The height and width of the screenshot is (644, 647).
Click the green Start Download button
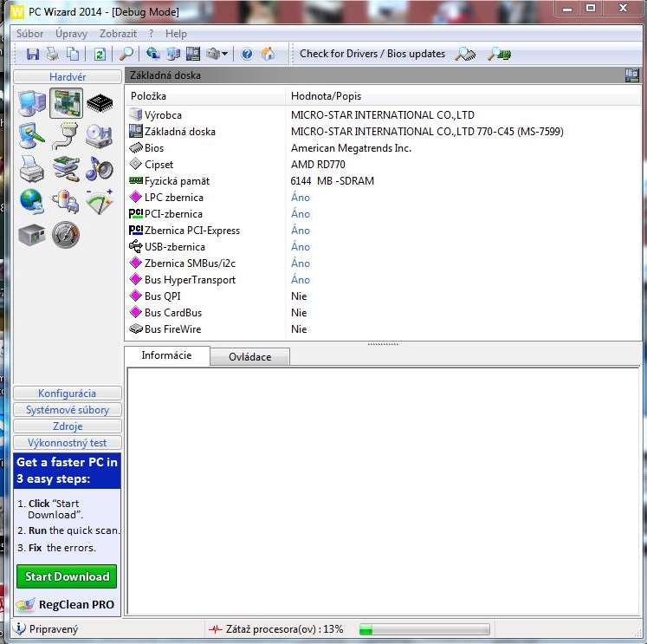point(67,576)
